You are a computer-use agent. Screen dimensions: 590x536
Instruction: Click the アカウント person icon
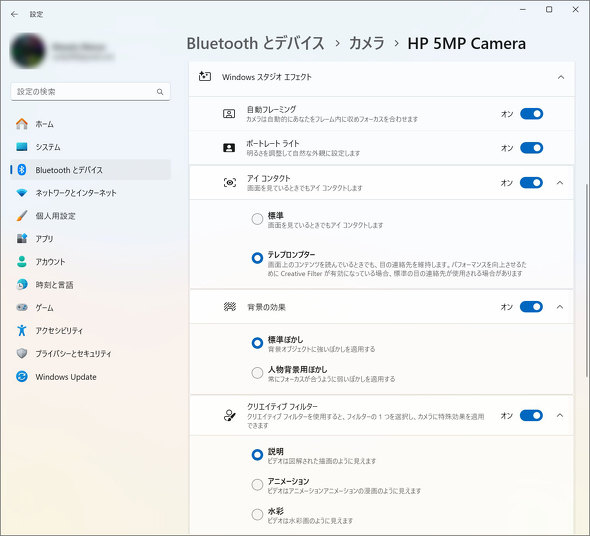pos(22,262)
